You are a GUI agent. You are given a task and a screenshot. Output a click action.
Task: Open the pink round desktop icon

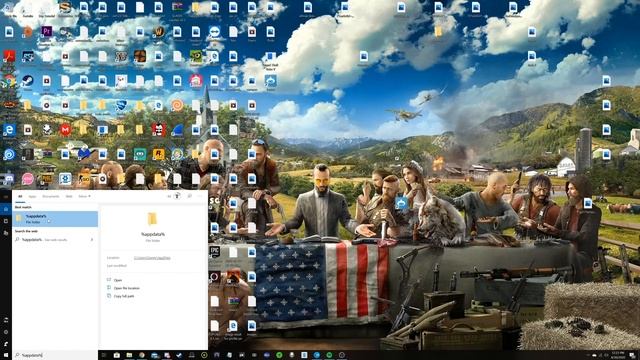(27, 179)
